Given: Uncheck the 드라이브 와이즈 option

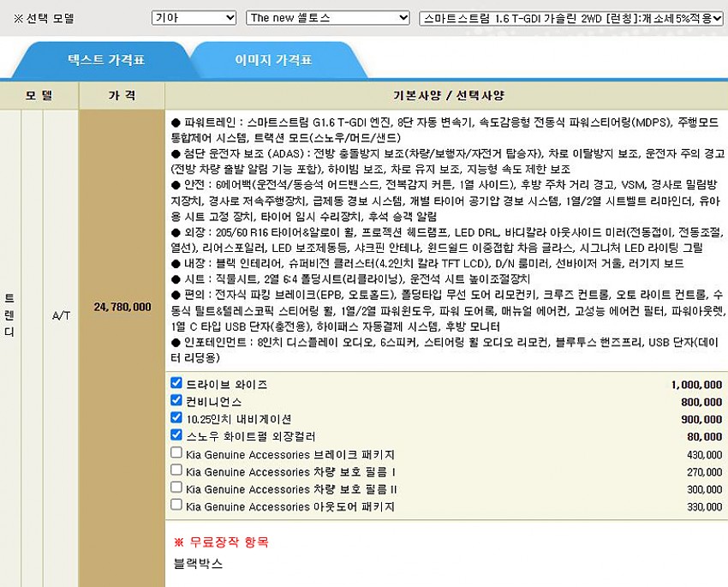Looking at the screenshot, I should coord(176,383).
